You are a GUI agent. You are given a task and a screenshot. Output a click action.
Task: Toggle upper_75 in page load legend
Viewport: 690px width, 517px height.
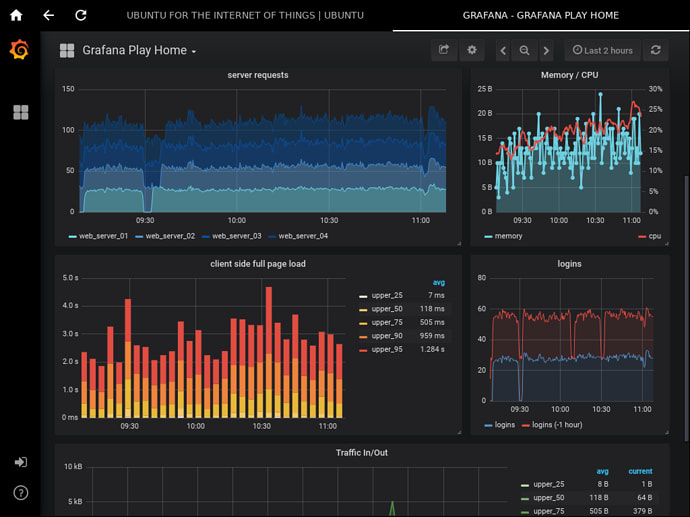pos(387,323)
